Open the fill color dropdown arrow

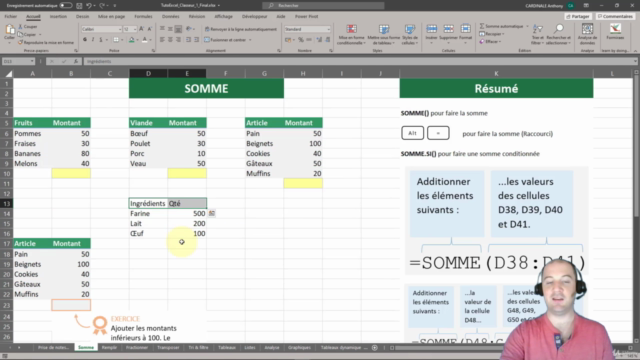click(x=137, y=40)
